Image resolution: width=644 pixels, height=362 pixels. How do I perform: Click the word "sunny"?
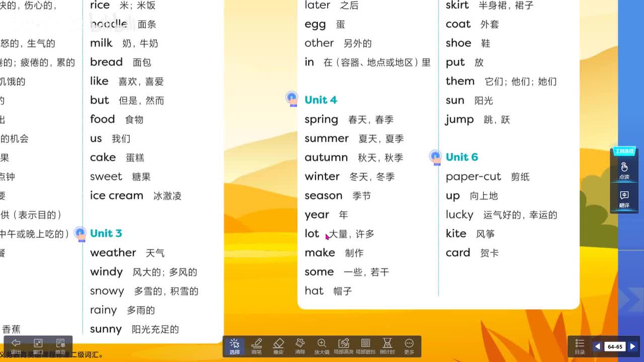point(106,329)
